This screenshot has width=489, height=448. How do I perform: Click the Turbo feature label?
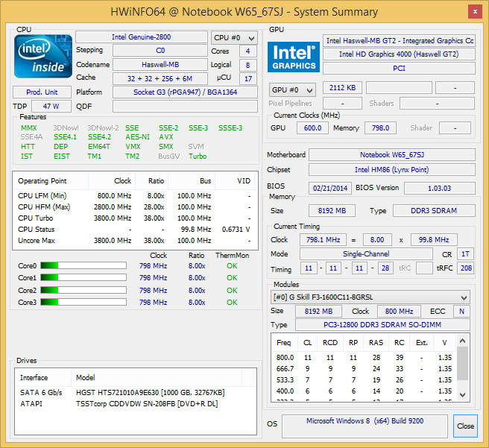pyautogui.click(x=198, y=157)
